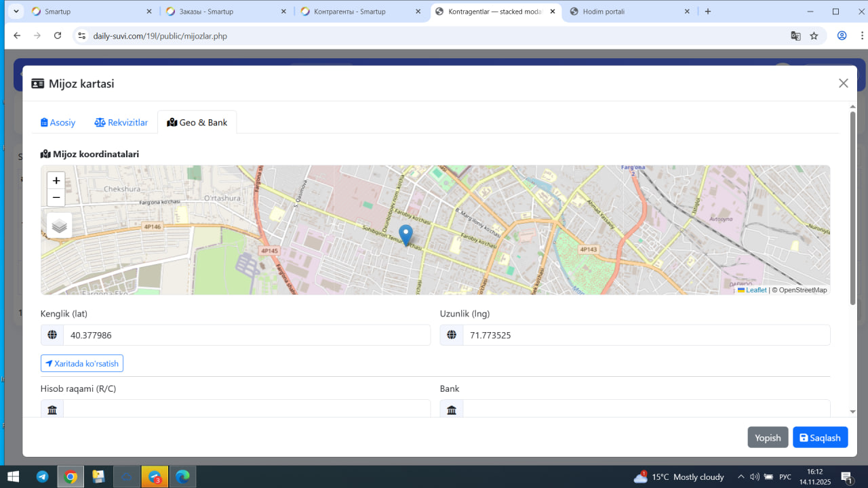The image size is (868, 488).
Task: Switch to the Rekvizitlar tab
Action: (x=121, y=123)
